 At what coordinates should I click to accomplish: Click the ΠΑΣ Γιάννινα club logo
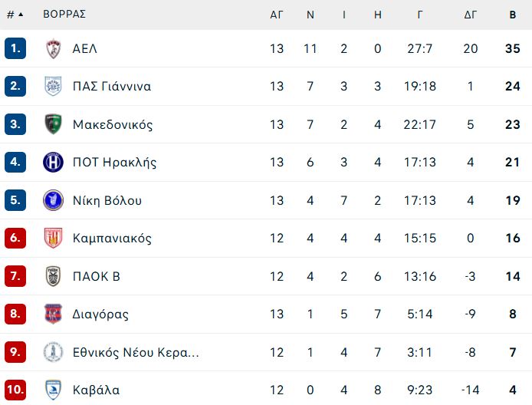pyautogui.click(x=53, y=86)
